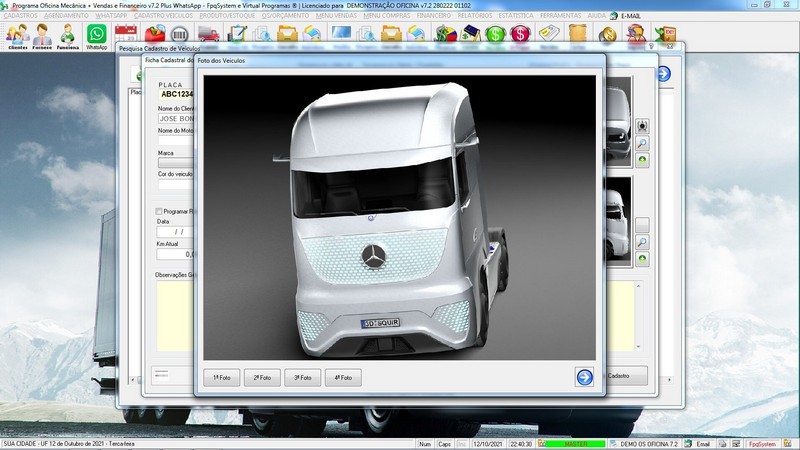Viewport: 800px width, 450px height.
Task: Show the 1ª Foto
Action: click(x=221, y=378)
